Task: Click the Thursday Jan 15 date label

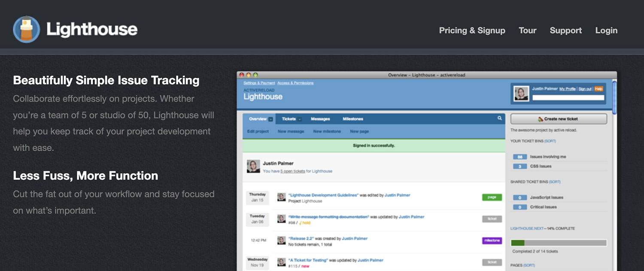Action: [257, 197]
